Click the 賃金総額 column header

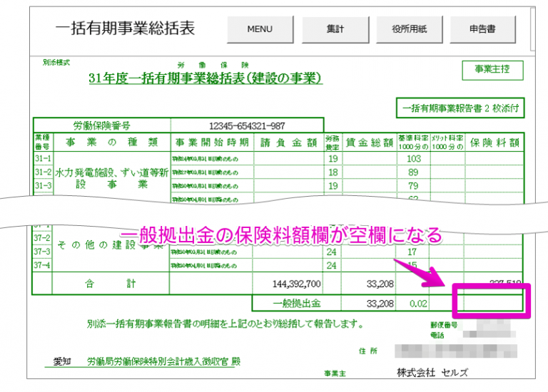[370, 143]
